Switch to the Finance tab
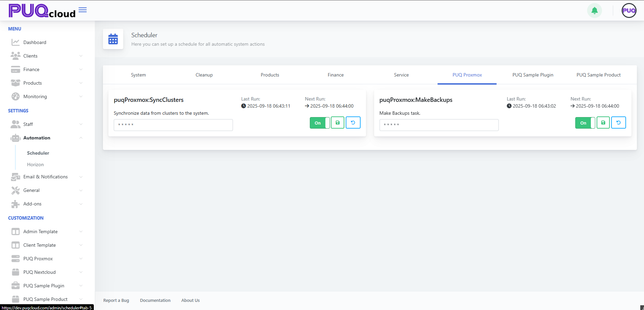The image size is (644, 310). tap(336, 75)
